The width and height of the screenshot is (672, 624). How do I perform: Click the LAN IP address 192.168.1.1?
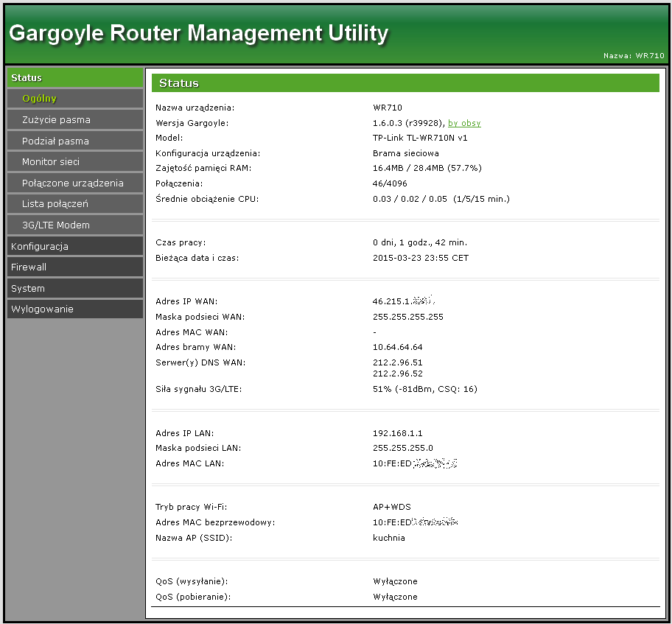tap(398, 433)
